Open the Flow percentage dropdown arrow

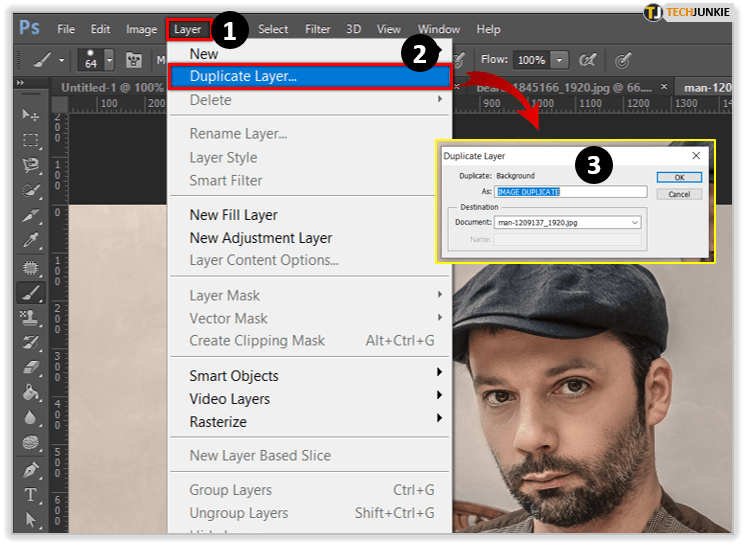click(559, 60)
